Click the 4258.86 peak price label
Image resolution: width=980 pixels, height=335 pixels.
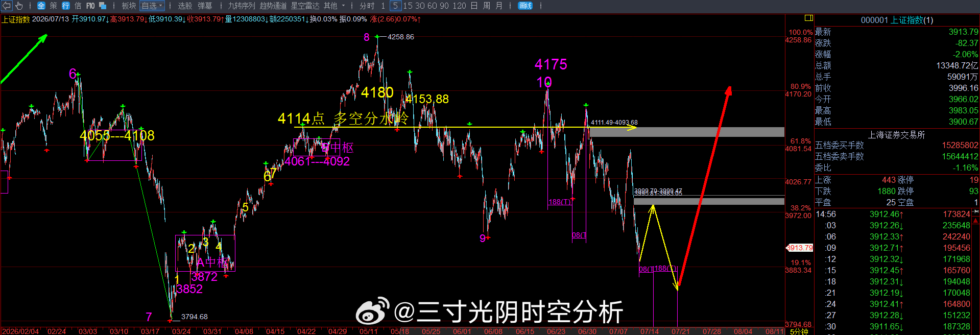(x=401, y=37)
